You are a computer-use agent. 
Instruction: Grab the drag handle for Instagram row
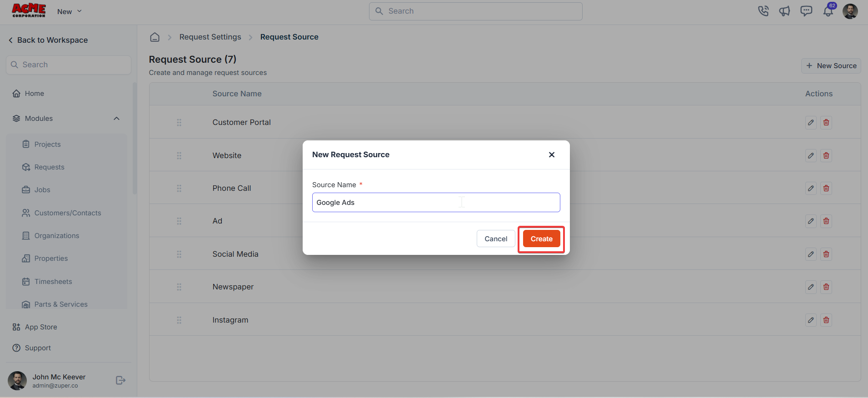coord(179,320)
